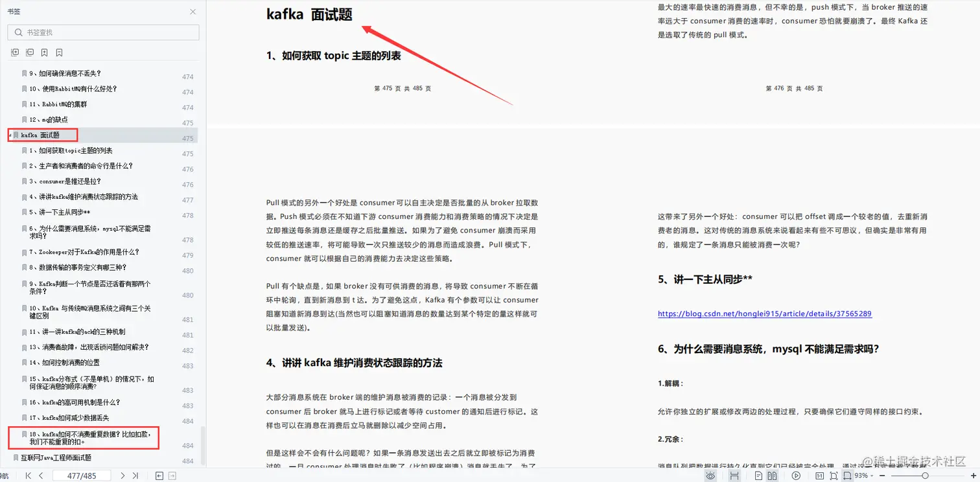Toggle eye-protection reading mode

pyautogui.click(x=711, y=475)
